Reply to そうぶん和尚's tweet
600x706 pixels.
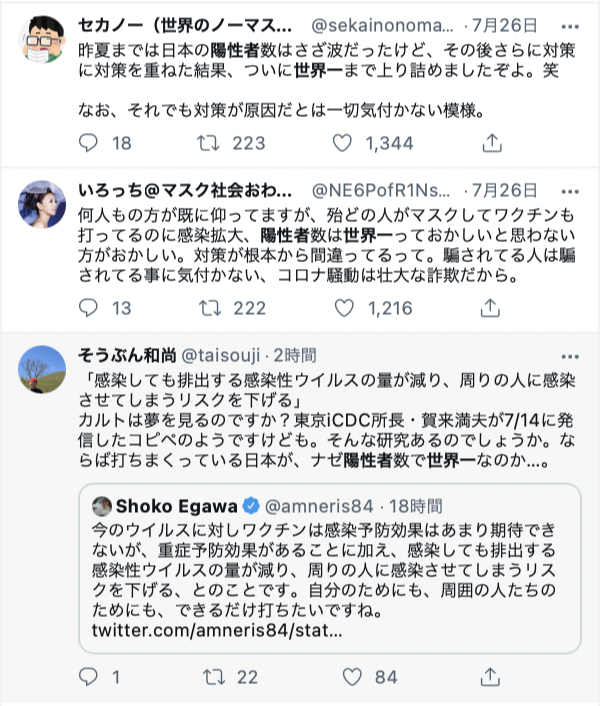tap(89, 677)
